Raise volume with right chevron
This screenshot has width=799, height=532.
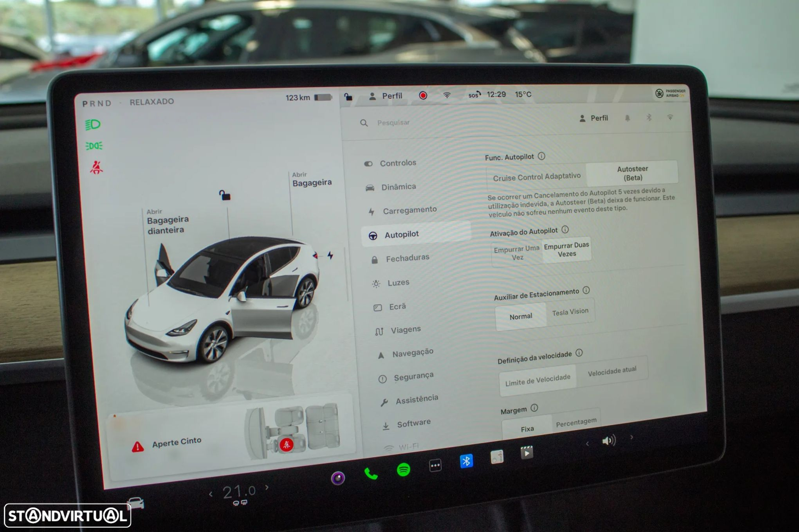pos(631,437)
